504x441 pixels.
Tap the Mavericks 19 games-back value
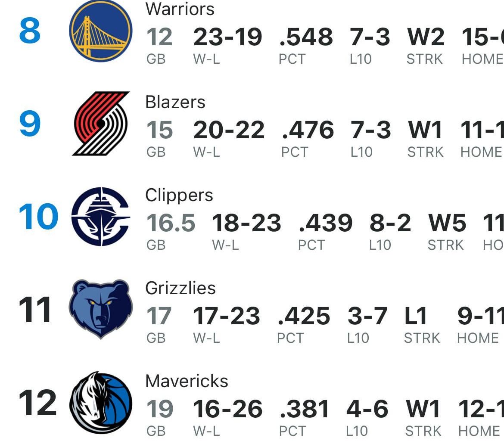(159, 408)
